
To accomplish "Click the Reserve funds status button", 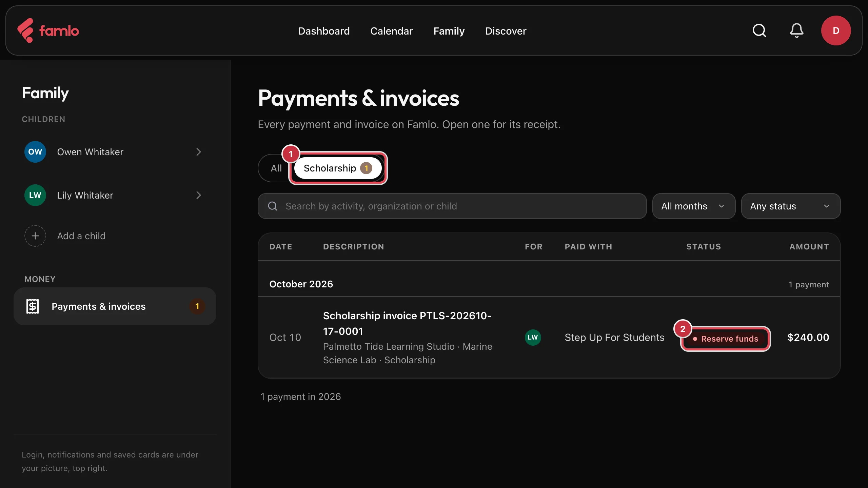I will [726, 339].
